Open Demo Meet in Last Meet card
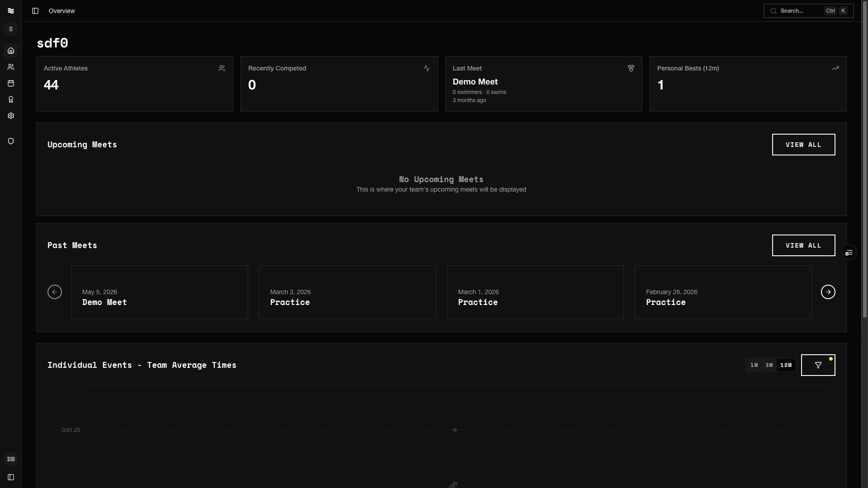 [475, 82]
